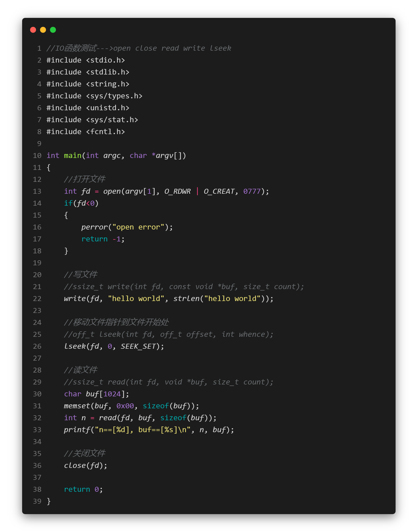Click the '//打开文件' comment on line 12

coord(85,179)
